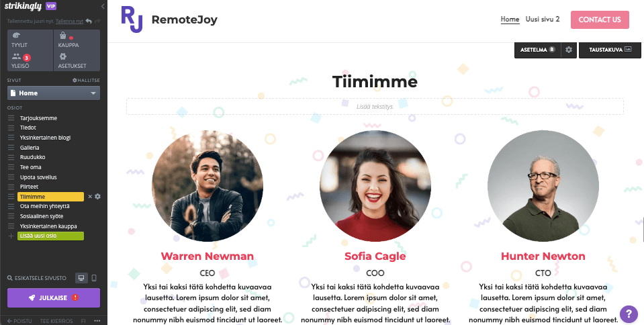Open the Taustakuva background option

610,50
